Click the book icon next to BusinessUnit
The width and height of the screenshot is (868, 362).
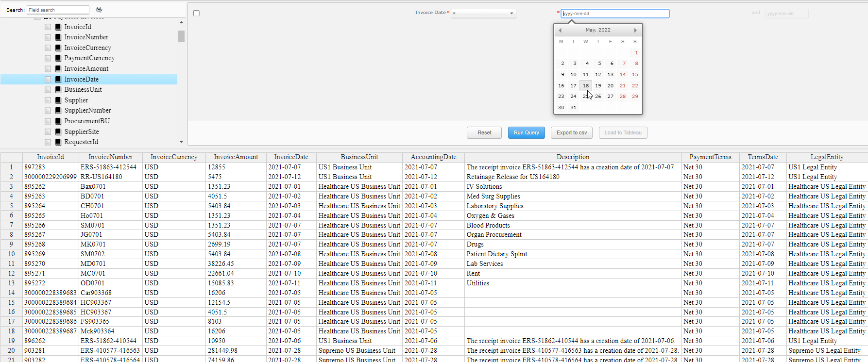pos(58,90)
